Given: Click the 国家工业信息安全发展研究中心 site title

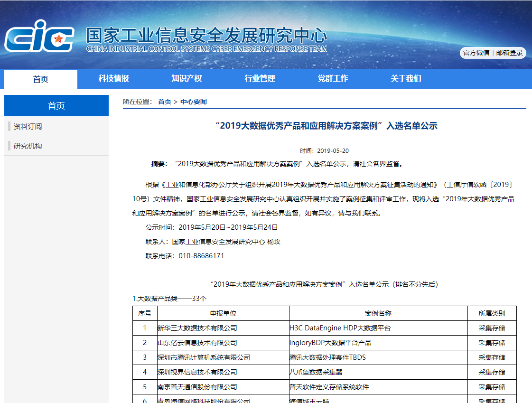Looking at the screenshot, I should click(206, 36).
